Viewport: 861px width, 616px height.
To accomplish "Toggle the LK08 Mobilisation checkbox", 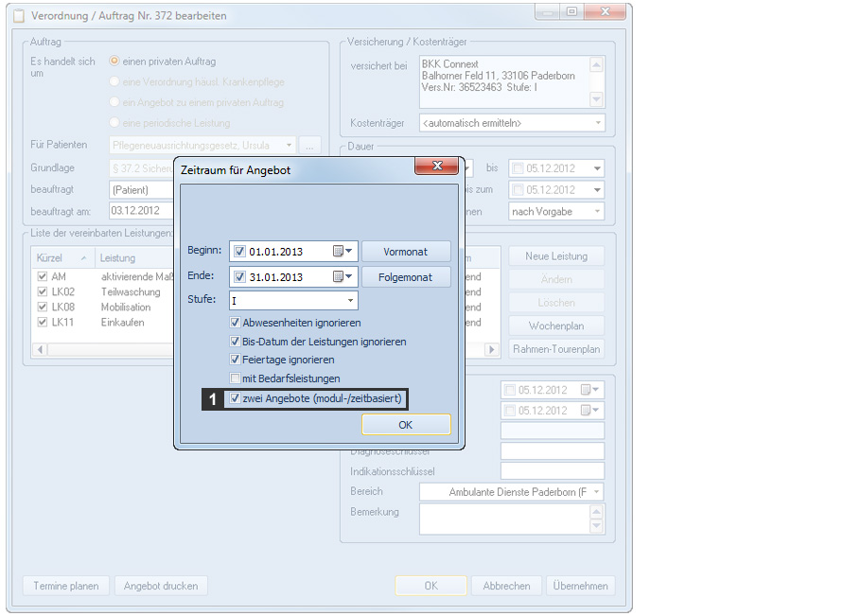I will coord(43,307).
